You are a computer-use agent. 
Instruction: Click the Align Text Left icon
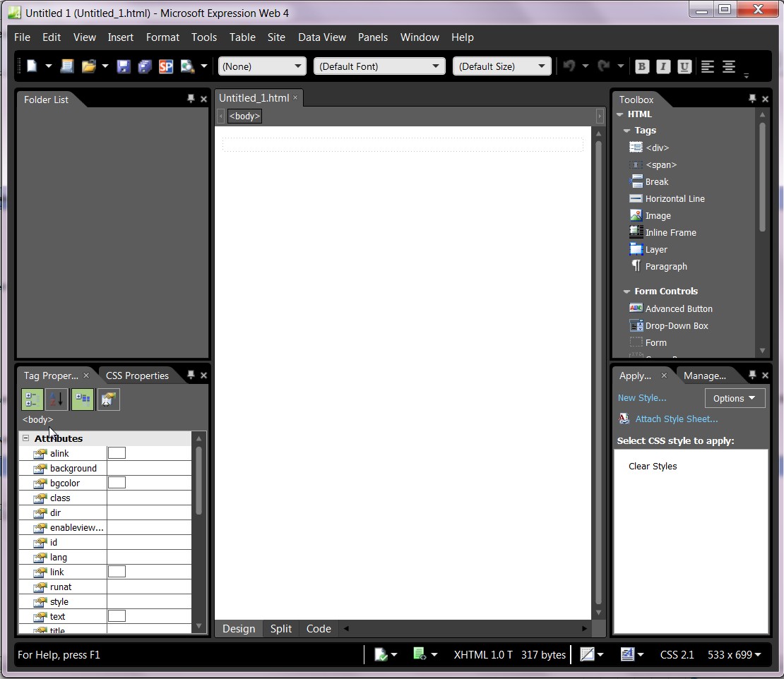click(707, 66)
